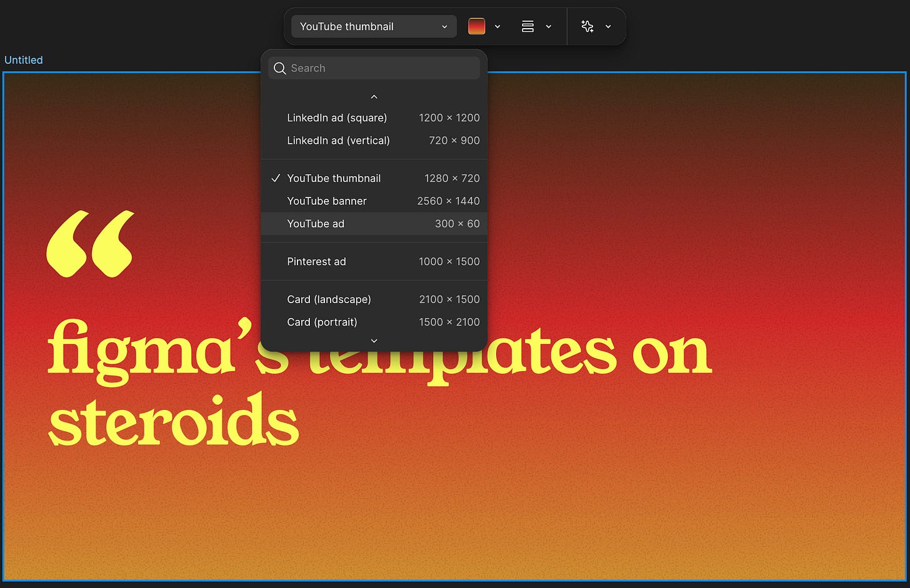Click the 2560 × 1440 dimension text
The height and width of the screenshot is (588, 910).
(448, 201)
